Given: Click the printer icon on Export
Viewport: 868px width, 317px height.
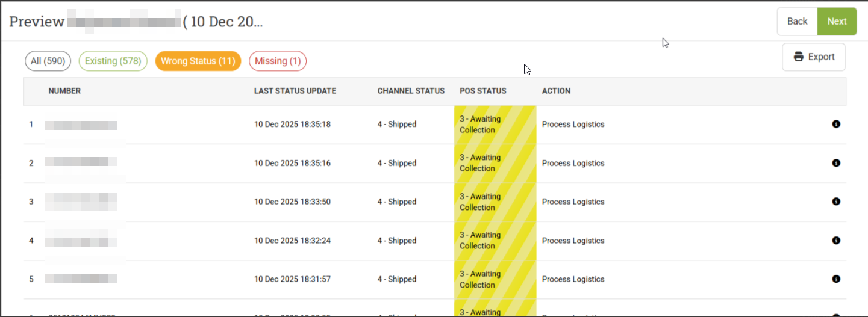Looking at the screenshot, I should (799, 57).
